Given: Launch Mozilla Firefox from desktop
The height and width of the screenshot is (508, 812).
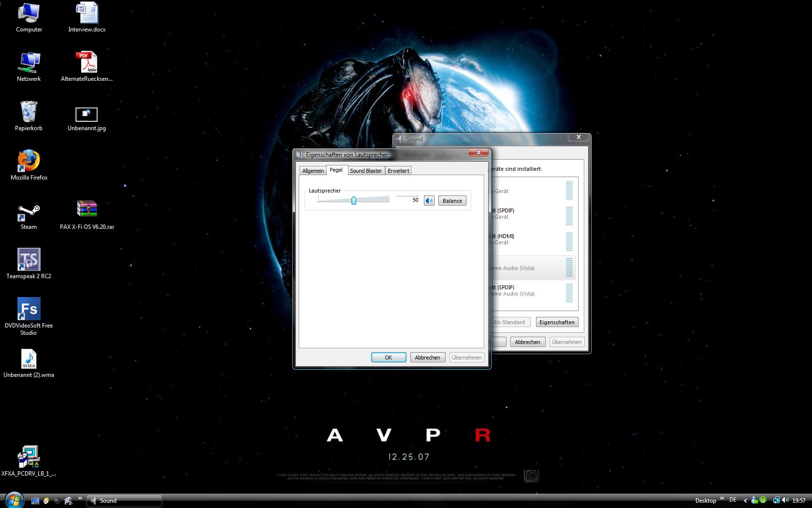Looking at the screenshot, I should (29, 166).
